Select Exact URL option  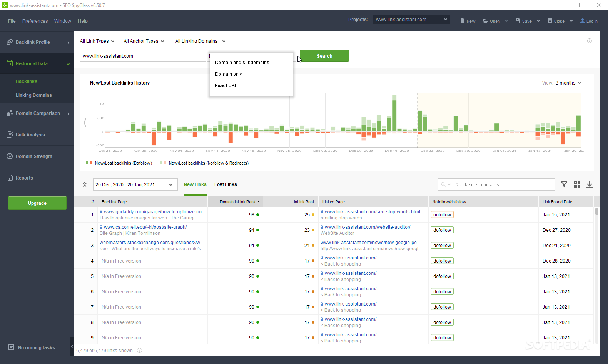click(226, 86)
